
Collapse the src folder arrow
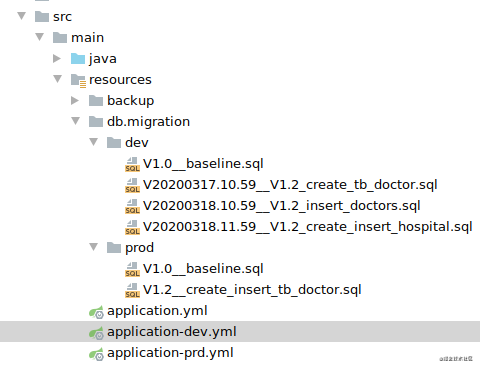tap(22, 16)
